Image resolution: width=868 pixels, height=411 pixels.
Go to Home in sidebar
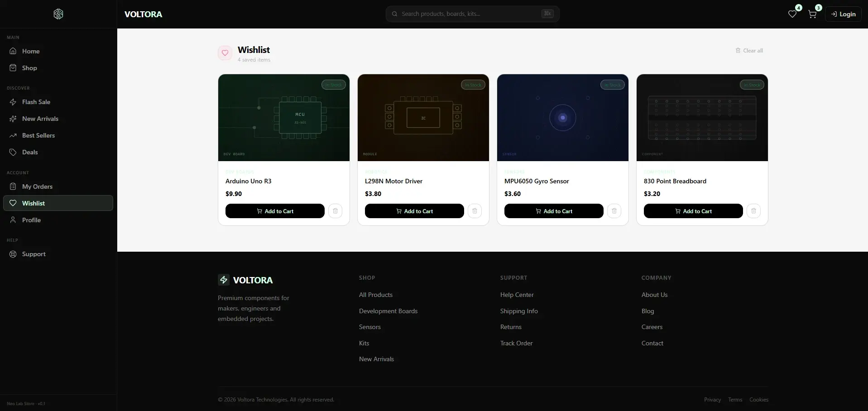click(58, 51)
